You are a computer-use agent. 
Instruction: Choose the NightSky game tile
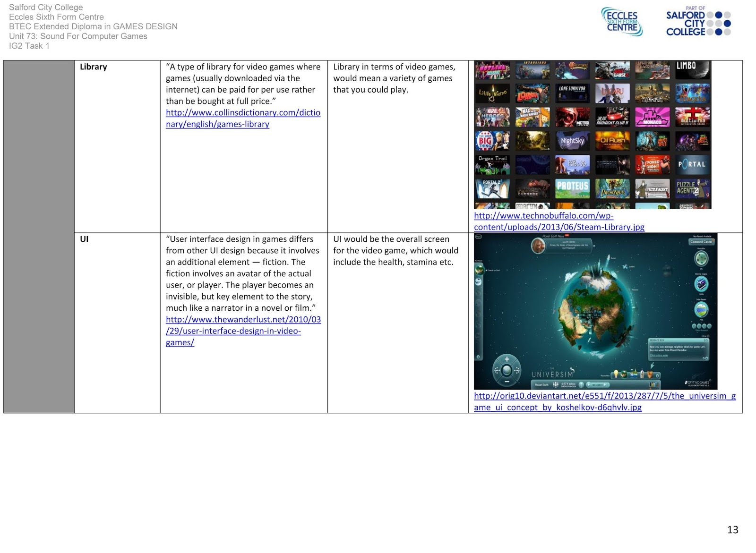[x=572, y=141]
